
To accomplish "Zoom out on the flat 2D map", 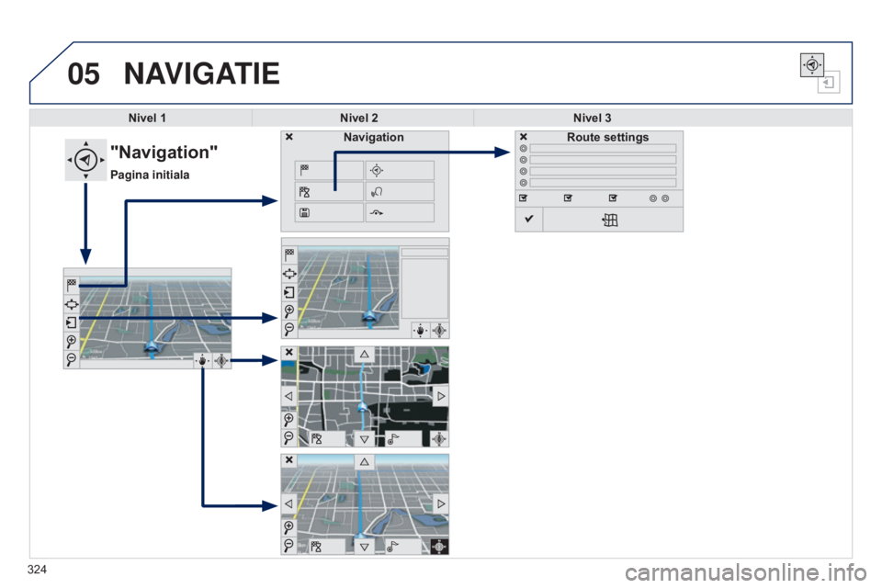I will [288, 437].
